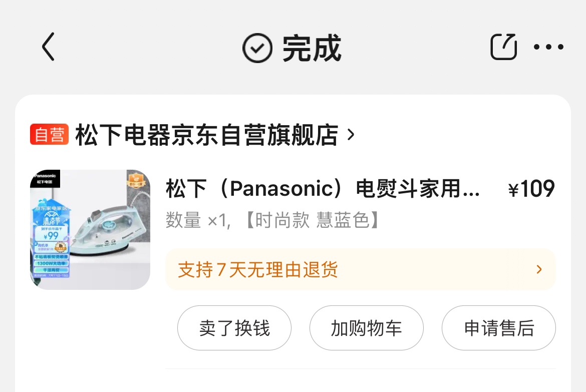Tap the ¥109 price text
586x392 pixels.
tap(531, 189)
